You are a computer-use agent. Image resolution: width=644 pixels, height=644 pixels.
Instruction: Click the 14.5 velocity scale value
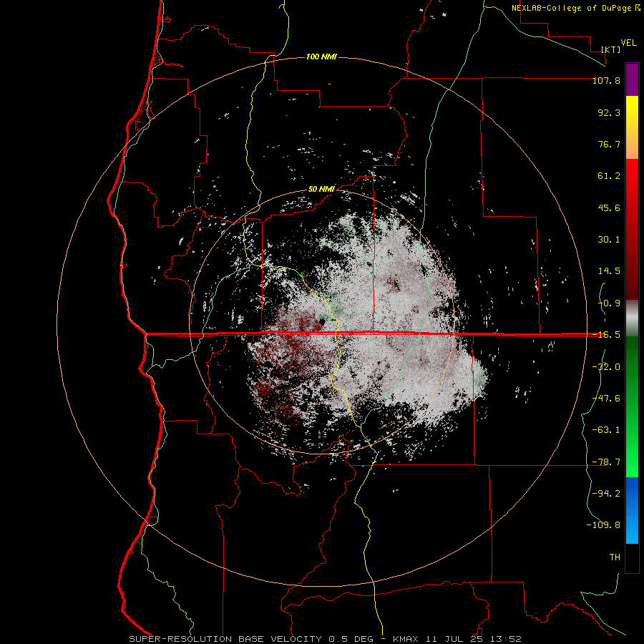pyautogui.click(x=609, y=271)
